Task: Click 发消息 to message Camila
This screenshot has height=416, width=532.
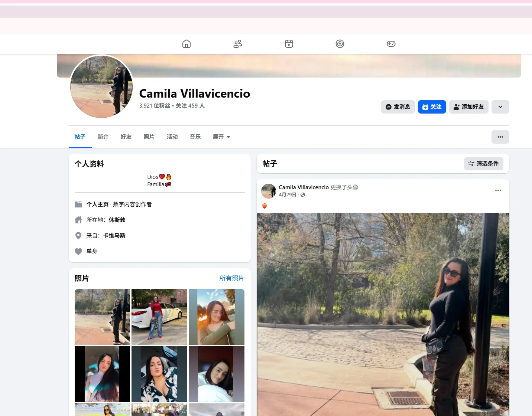Action: click(x=398, y=107)
